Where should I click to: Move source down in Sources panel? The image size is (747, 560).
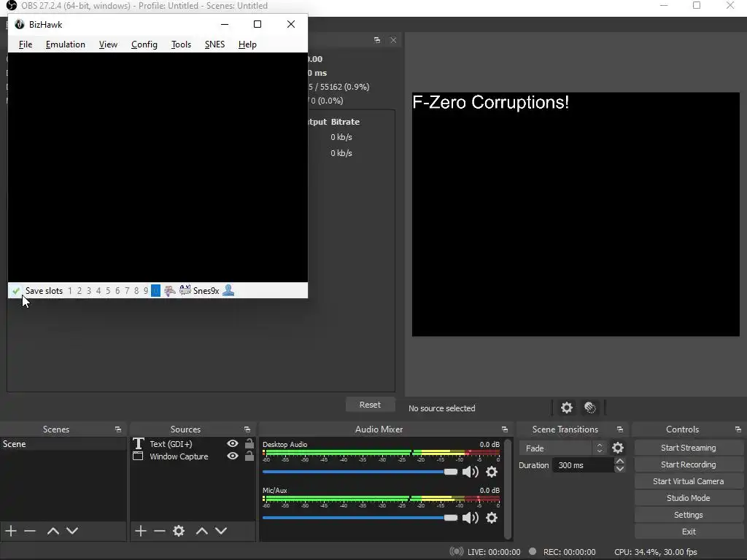(x=221, y=531)
